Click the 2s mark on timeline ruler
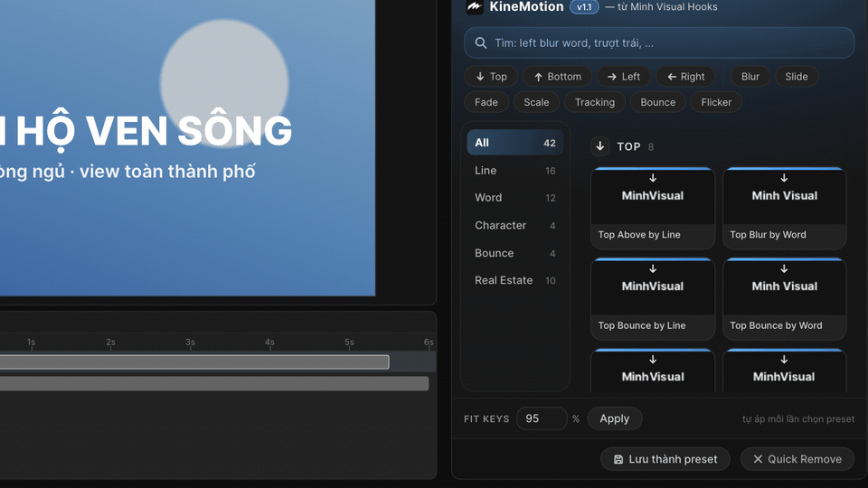Viewport: 868px width, 488px height. tap(110, 343)
